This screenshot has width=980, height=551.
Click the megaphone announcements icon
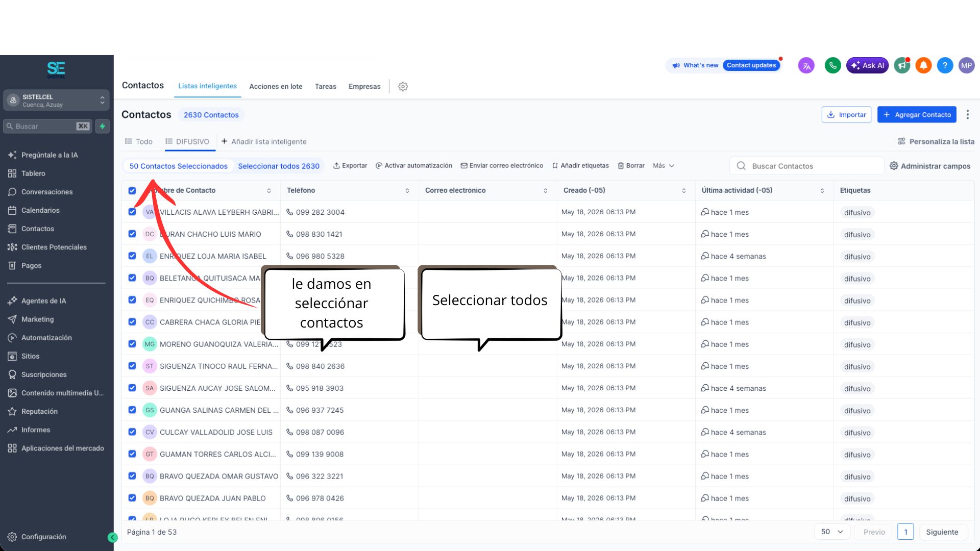pos(902,65)
